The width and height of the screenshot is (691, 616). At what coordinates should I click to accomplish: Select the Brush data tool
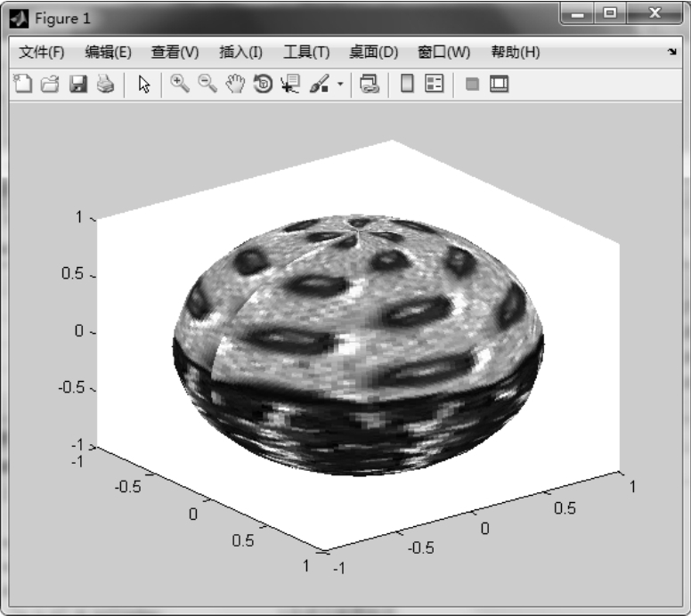pos(318,85)
